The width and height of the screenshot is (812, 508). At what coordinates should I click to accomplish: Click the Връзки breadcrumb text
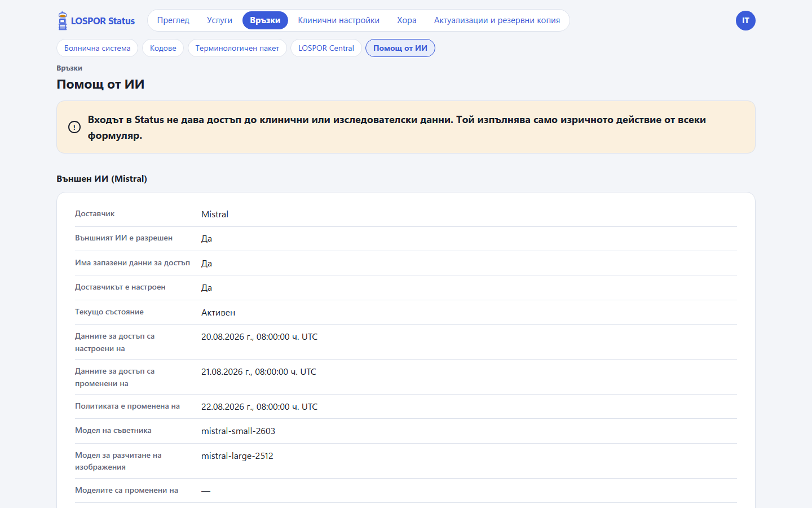(69, 68)
